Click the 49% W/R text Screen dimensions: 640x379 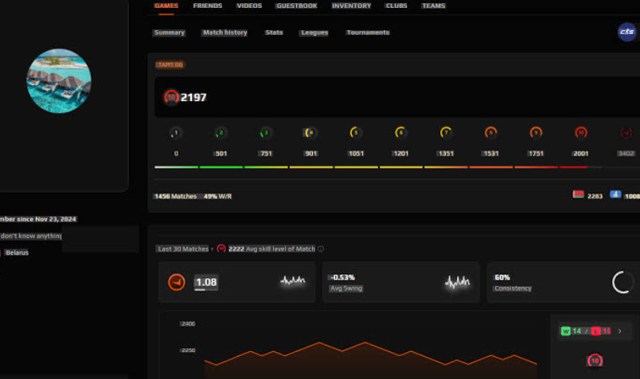218,196
